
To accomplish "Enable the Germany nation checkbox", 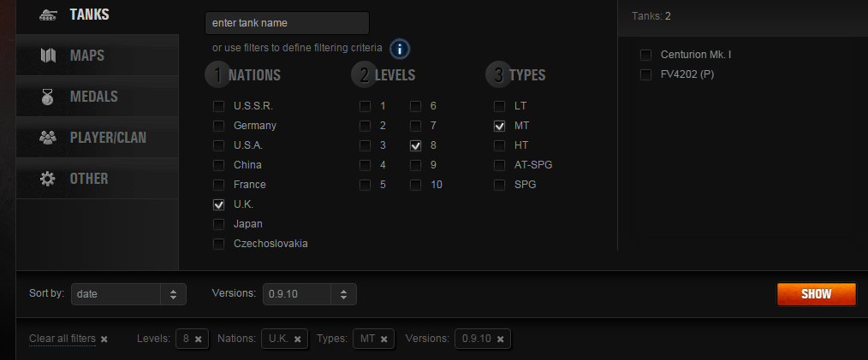I will [x=218, y=126].
